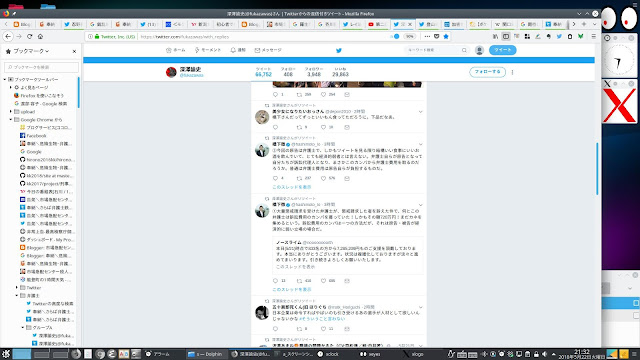
Task: Expand the よく見るページ folder
Action: tap(11, 87)
